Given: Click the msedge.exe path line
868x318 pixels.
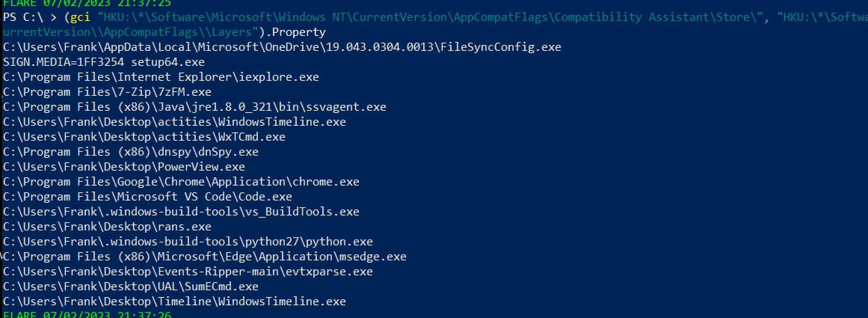Looking at the screenshot, I should tap(204, 257).
